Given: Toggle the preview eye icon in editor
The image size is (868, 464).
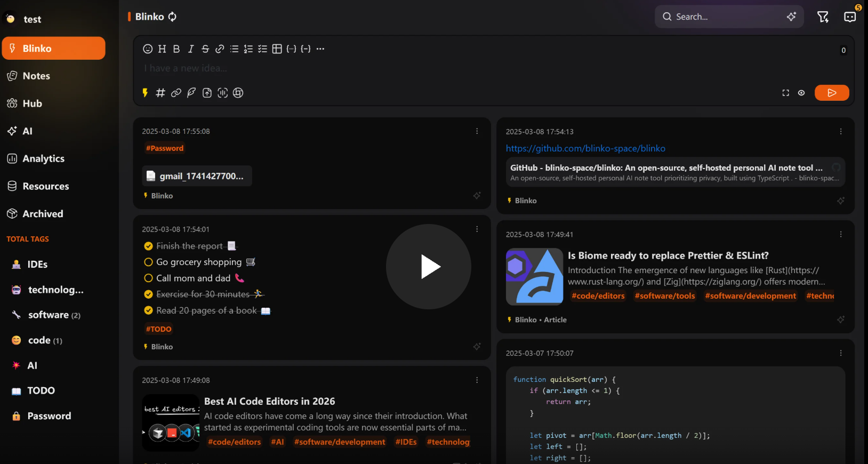Looking at the screenshot, I should pos(801,93).
